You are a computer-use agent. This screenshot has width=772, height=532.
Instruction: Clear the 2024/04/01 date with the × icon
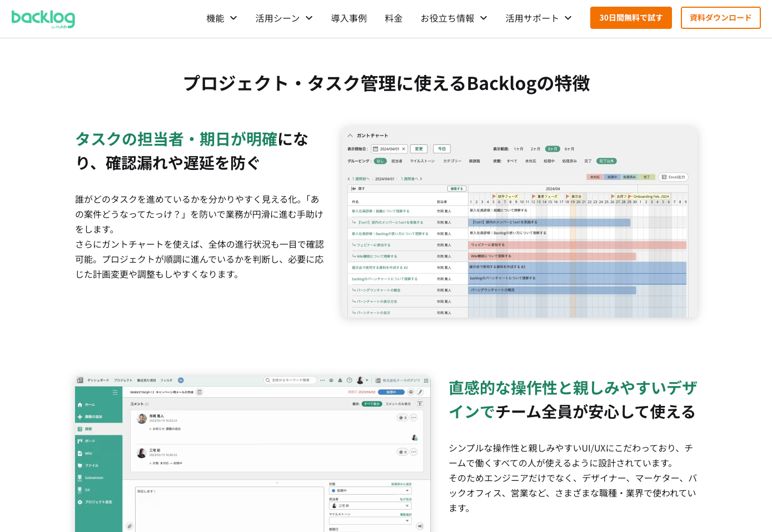pyautogui.click(x=404, y=149)
